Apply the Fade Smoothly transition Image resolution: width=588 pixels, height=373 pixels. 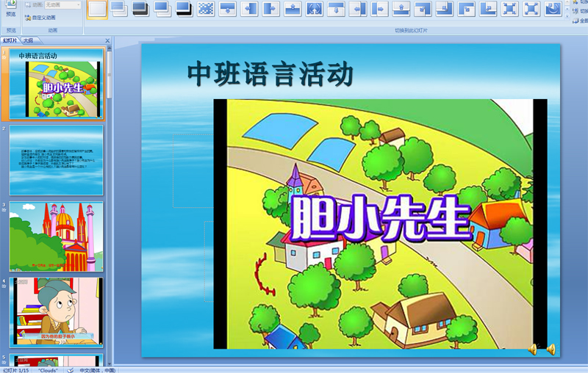[x=119, y=9]
